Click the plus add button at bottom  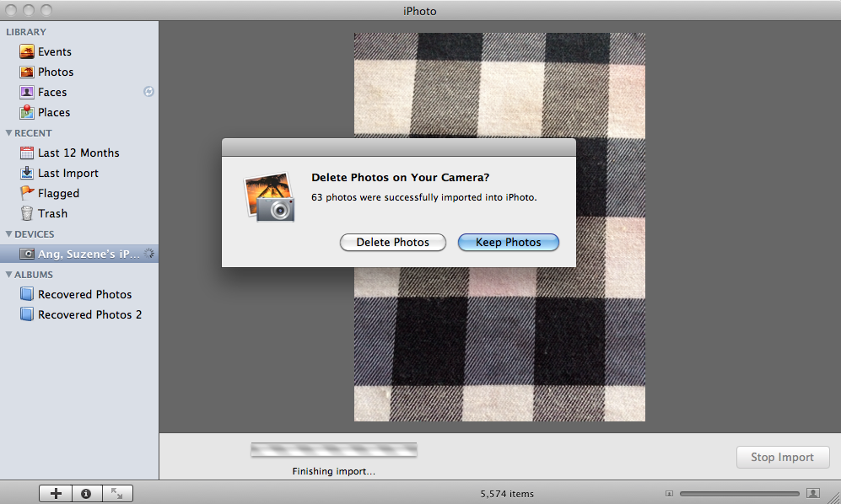coord(56,493)
